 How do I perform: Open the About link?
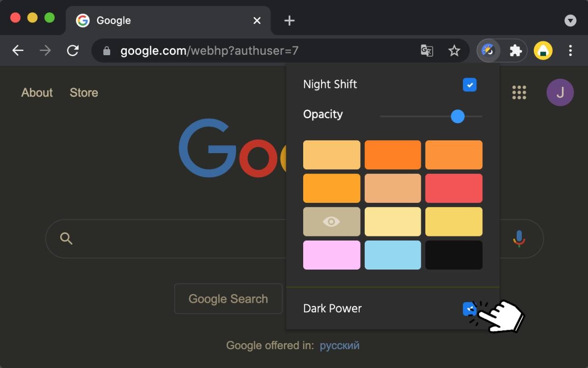point(37,92)
